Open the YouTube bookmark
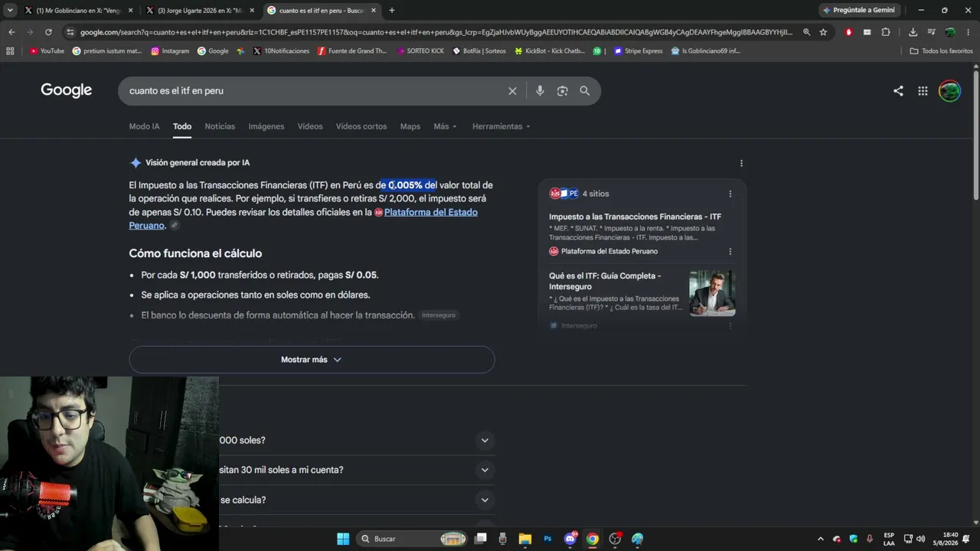The width and height of the screenshot is (980, 551). point(47,51)
